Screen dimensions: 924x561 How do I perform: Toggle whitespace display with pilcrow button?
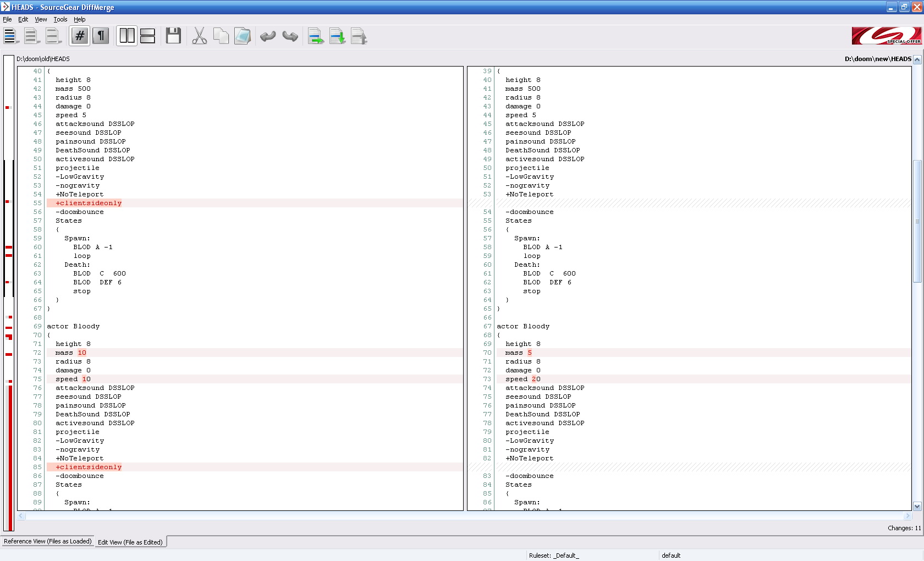point(101,36)
